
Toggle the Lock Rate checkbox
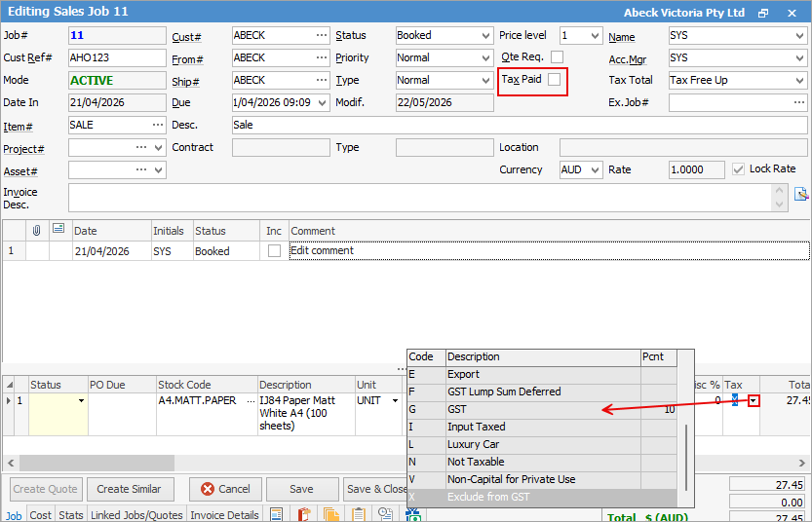[739, 169]
